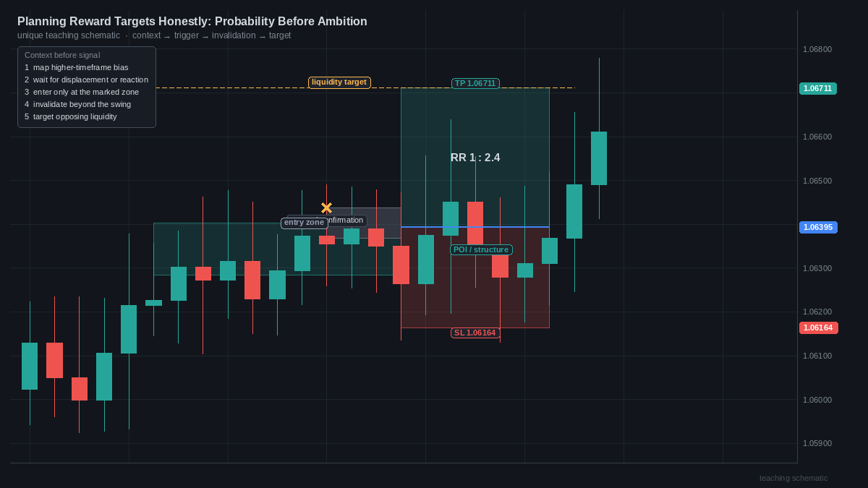Click the subtitle starting 'unique teaching schematic'
The height and width of the screenshot is (488, 868).
(x=154, y=35)
